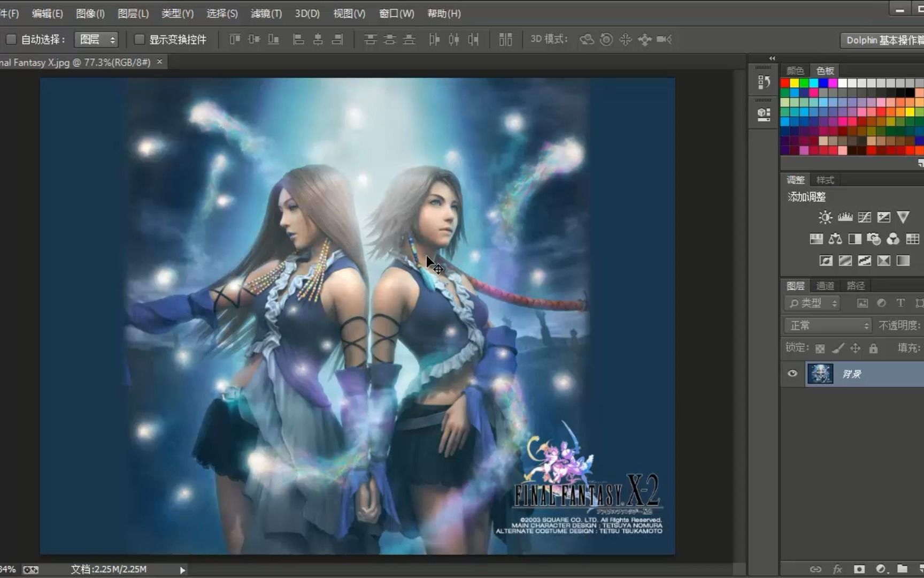Viewport: 924px width, 578px height.
Task: Select the 3D roll mode icon
Action: [x=606, y=39]
